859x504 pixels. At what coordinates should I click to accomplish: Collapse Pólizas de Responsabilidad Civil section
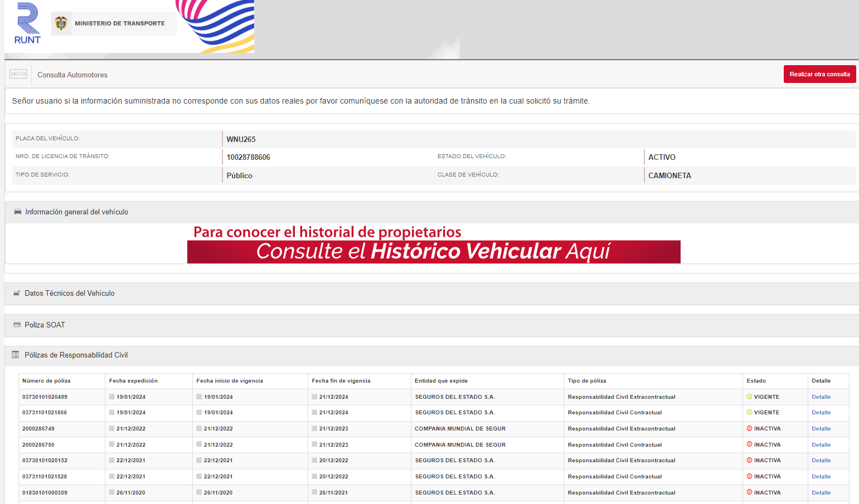pos(76,355)
